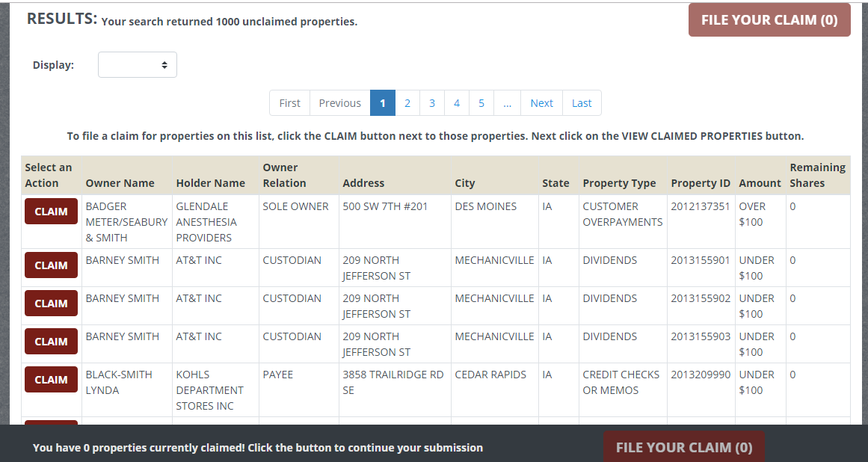Jump to page 5 of results
The height and width of the screenshot is (462, 868).
coord(481,102)
